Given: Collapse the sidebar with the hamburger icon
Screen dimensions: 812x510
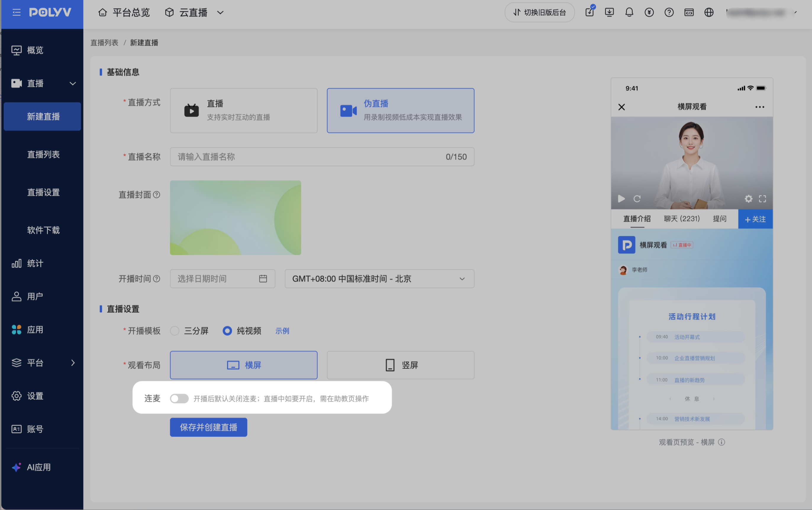Looking at the screenshot, I should tap(17, 13).
